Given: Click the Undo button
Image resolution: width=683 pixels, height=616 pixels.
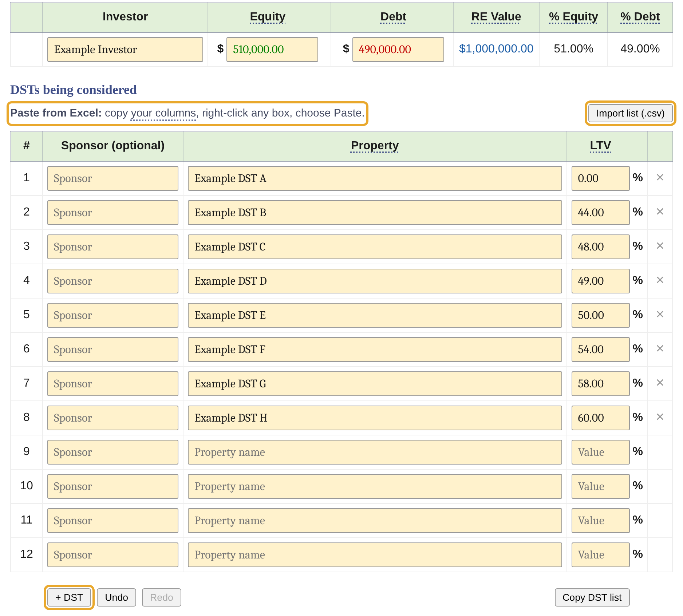Looking at the screenshot, I should [x=117, y=597].
